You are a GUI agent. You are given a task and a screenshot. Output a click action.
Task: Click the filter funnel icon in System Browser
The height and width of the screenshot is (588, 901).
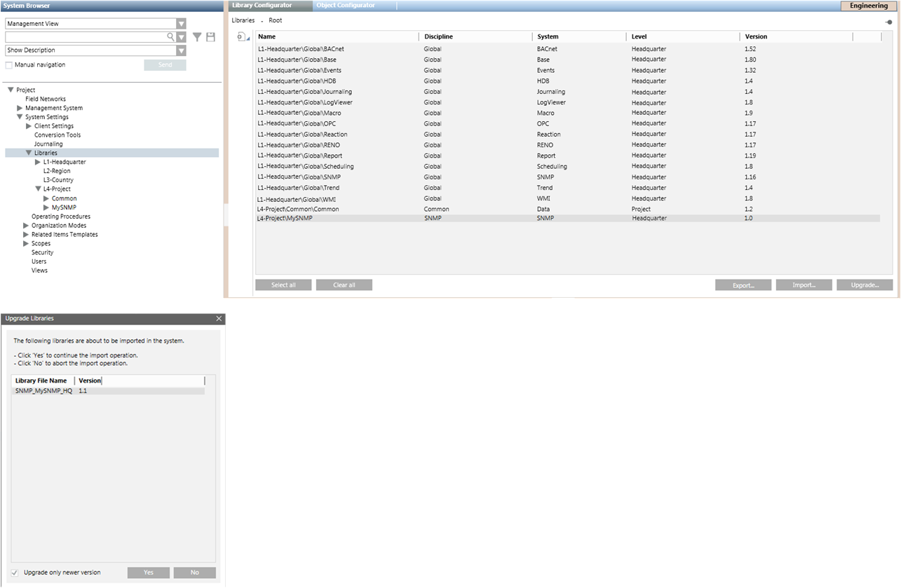pyautogui.click(x=197, y=37)
